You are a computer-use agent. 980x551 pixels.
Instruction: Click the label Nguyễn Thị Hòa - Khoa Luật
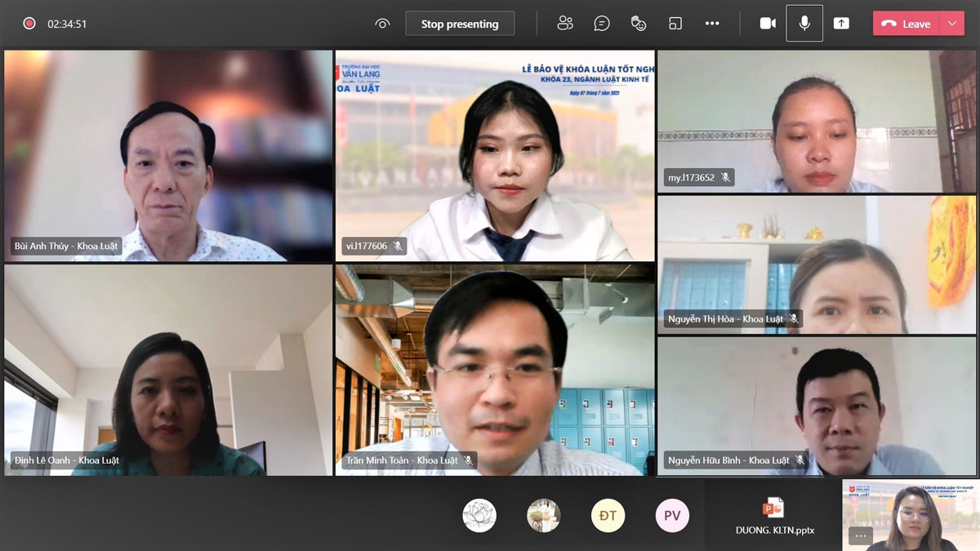[x=725, y=319]
